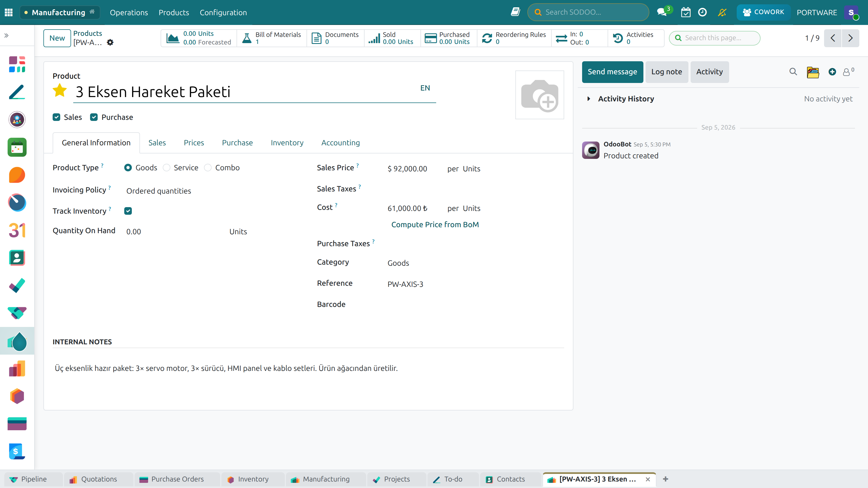Image resolution: width=868 pixels, height=488 pixels.
Task: Open the Manufacturing app in sidebar
Action: point(17,341)
